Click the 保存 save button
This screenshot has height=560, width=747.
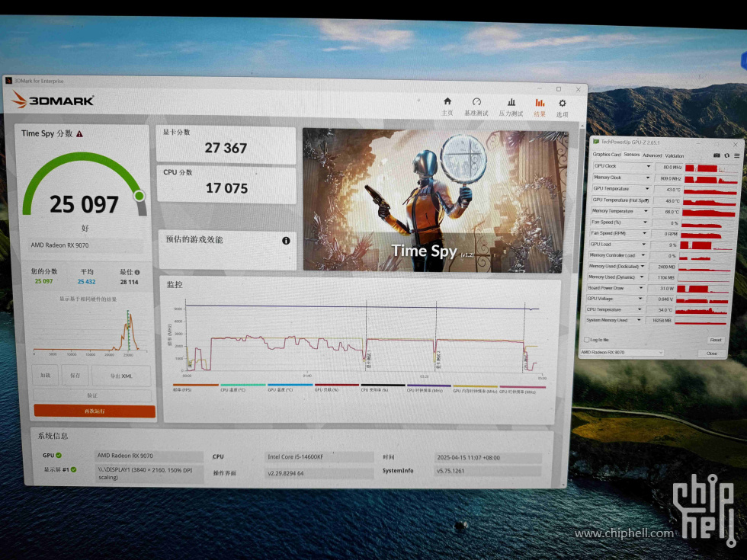point(75,375)
